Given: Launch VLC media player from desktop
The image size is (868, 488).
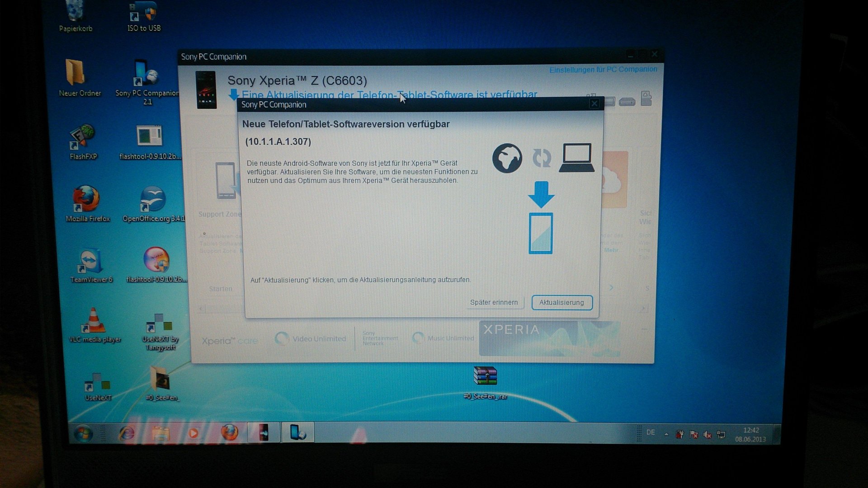Looking at the screenshot, I should coord(94,325).
